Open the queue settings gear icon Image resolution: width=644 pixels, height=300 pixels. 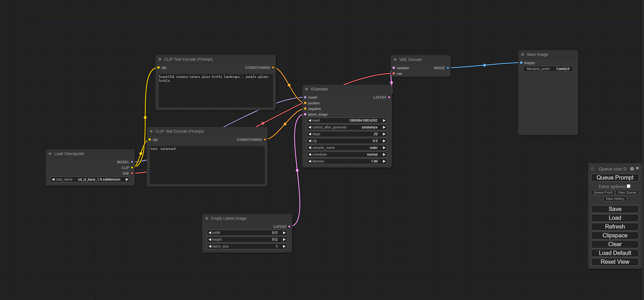632,169
